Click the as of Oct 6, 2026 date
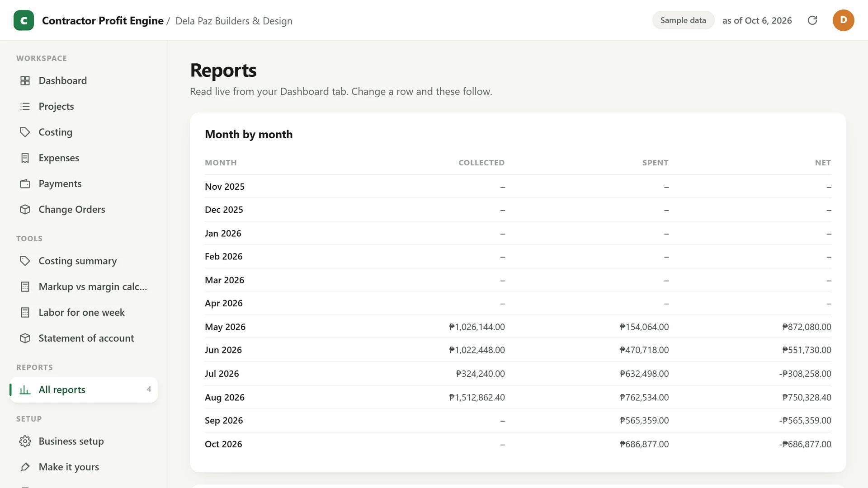Image resolution: width=868 pixels, height=488 pixels. click(x=757, y=21)
